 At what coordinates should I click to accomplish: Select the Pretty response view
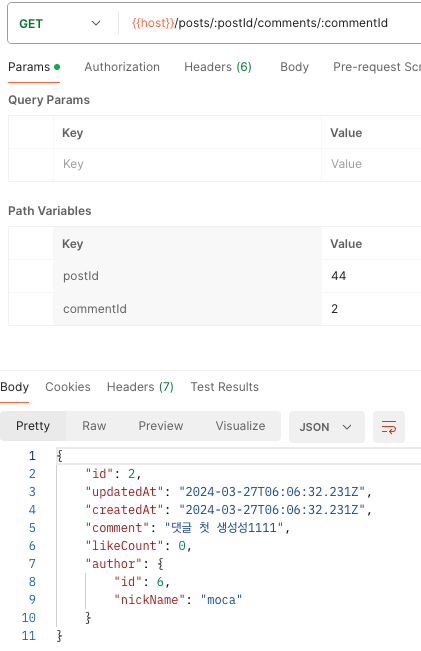pos(33,426)
